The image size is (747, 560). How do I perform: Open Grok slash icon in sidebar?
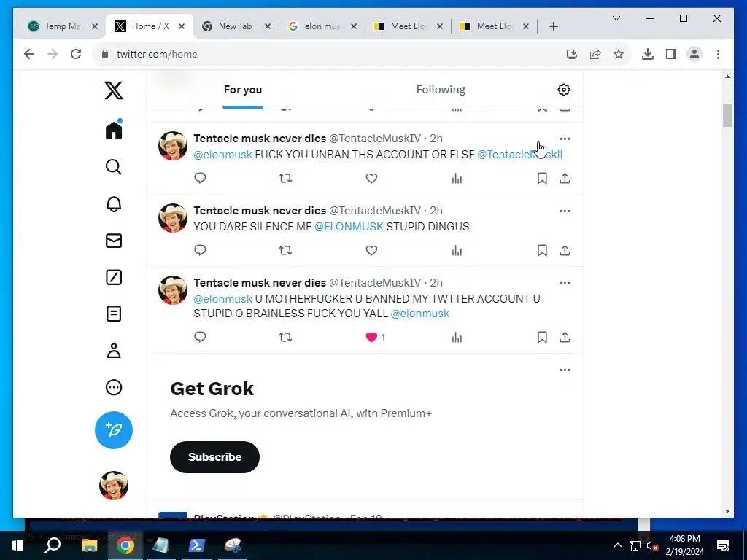pyautogui.click(x=113, y=277)
